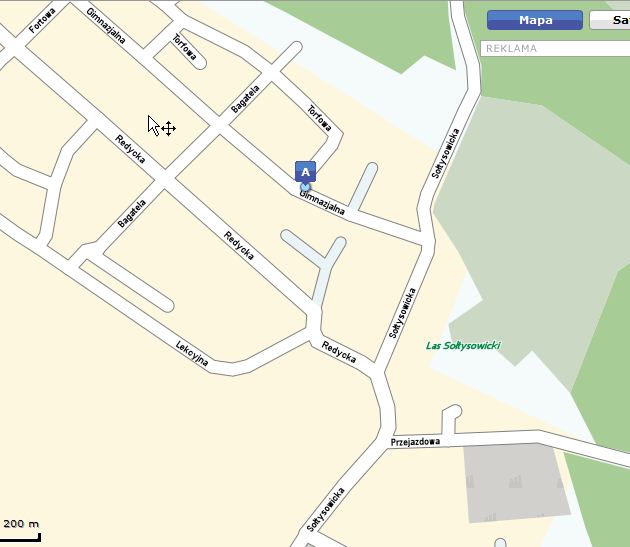Click the blue A location marker
This screenshot has height=547, width=630.
pos(305,172)
